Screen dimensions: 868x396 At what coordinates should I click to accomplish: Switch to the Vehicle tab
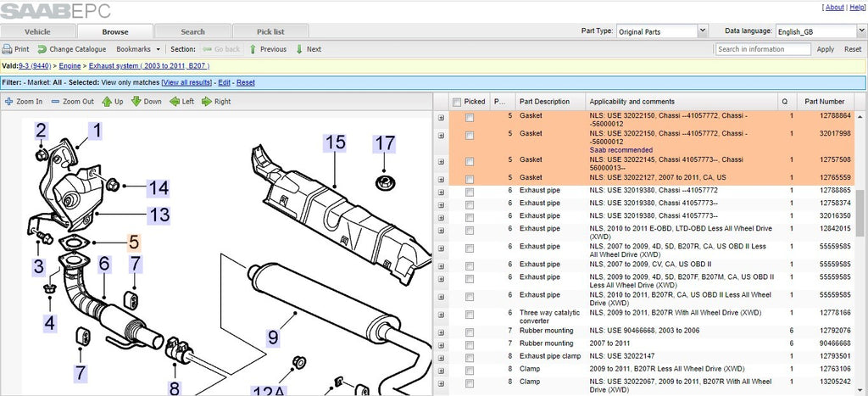point(37,31)
